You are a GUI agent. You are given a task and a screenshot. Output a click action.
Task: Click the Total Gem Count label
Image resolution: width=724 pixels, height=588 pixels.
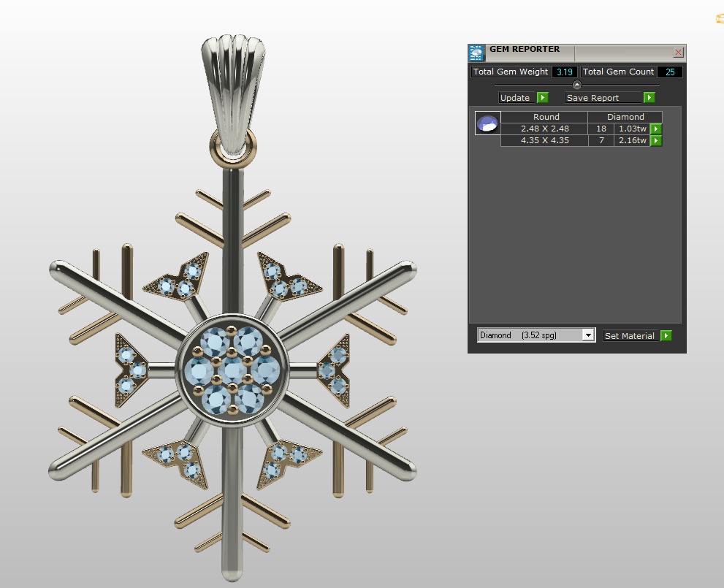pos(618,72)
